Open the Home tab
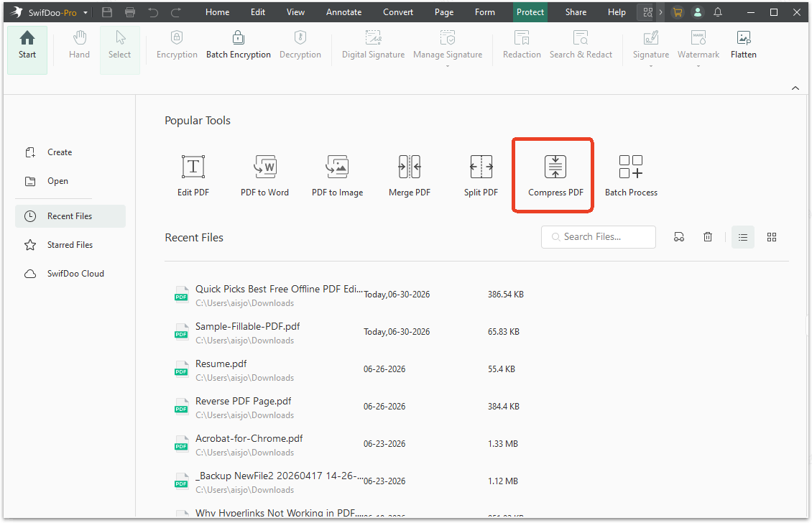 click(218, 12)
